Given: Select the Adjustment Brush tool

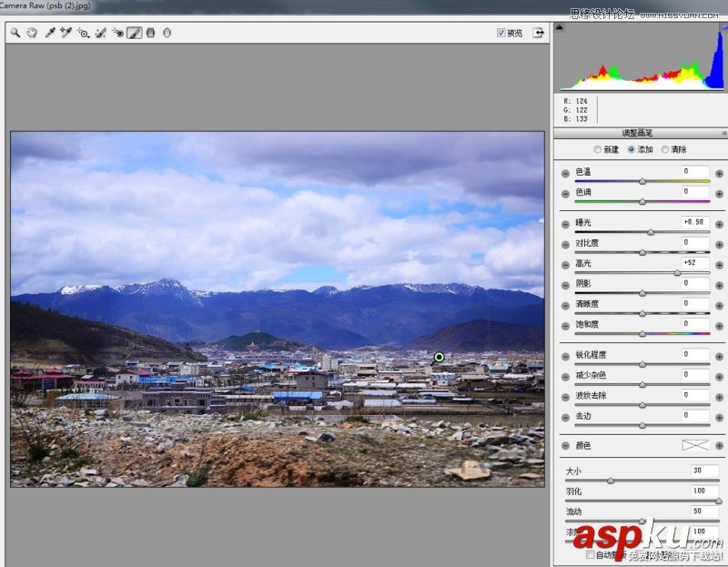Looking at the screenshot, I should pos(133,33).
